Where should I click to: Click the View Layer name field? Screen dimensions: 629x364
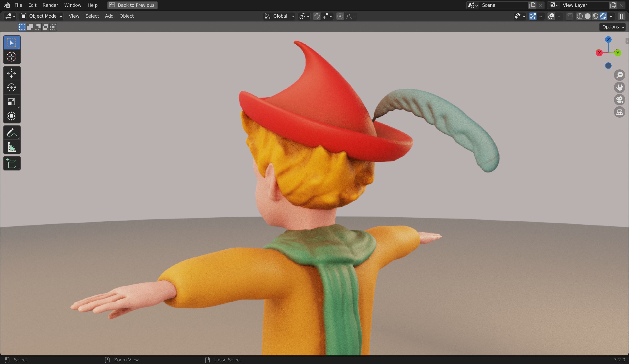pyautogui.click(x=584, y=5)
